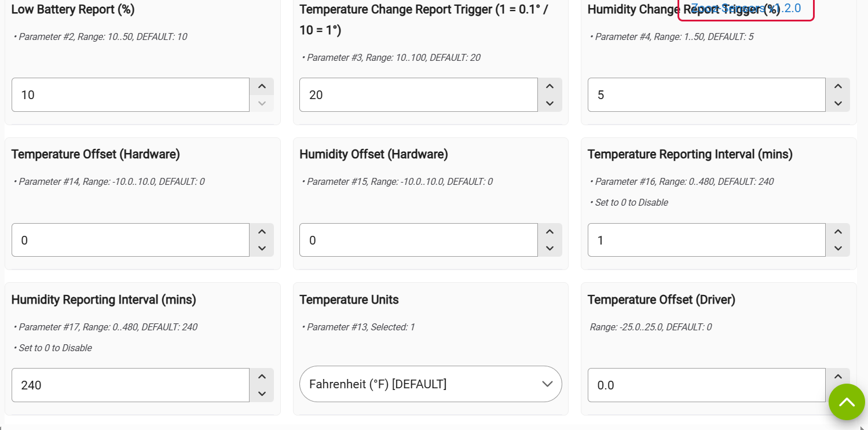The height and width of the screenshot is (430, 868).
Task: Increase Low Battery Report value
Action: click(x=262, y=87)
